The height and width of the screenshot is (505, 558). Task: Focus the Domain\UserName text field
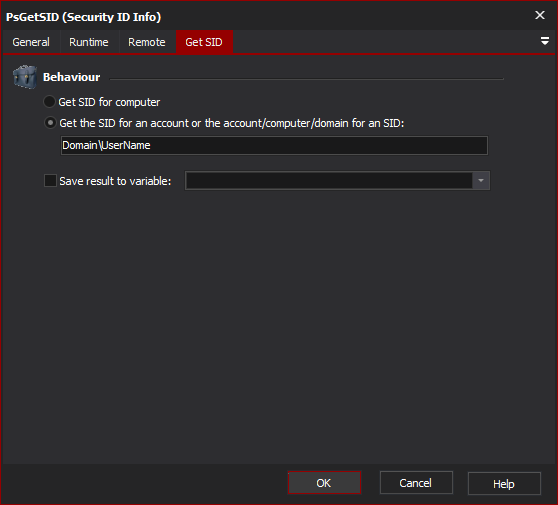[274, 145]
